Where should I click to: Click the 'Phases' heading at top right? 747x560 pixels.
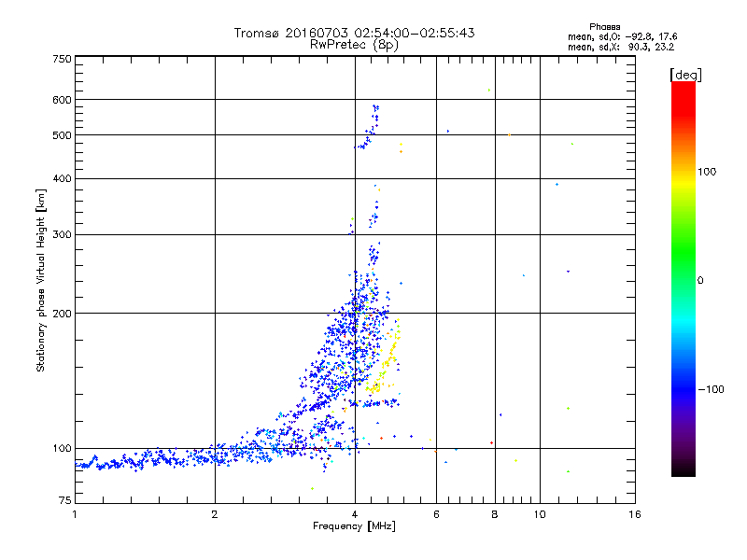pos(604,27)
